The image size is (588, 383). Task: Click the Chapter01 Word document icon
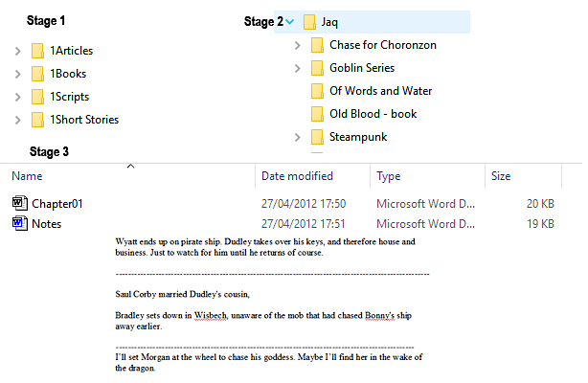point(19,203)
